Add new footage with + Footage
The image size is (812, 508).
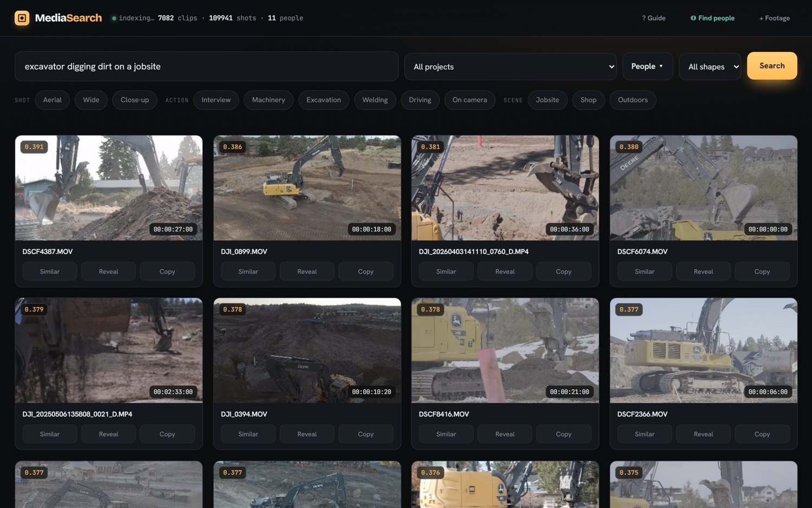point(774,18)
